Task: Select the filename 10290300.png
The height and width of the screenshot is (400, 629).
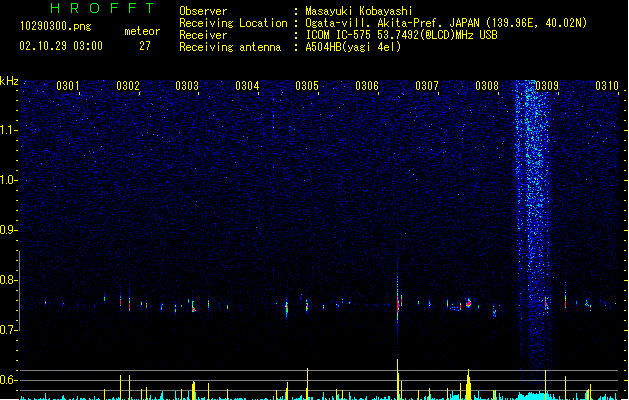Action: tap(56, 27)
